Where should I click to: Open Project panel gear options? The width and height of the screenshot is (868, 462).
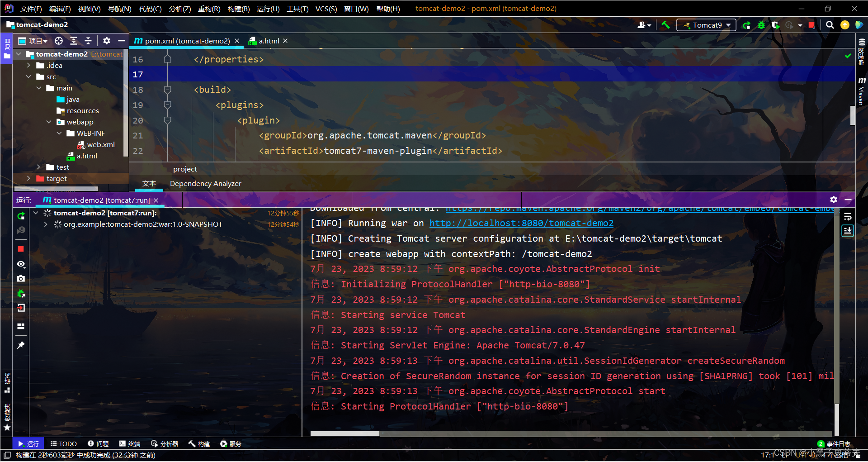coord(107,41)
